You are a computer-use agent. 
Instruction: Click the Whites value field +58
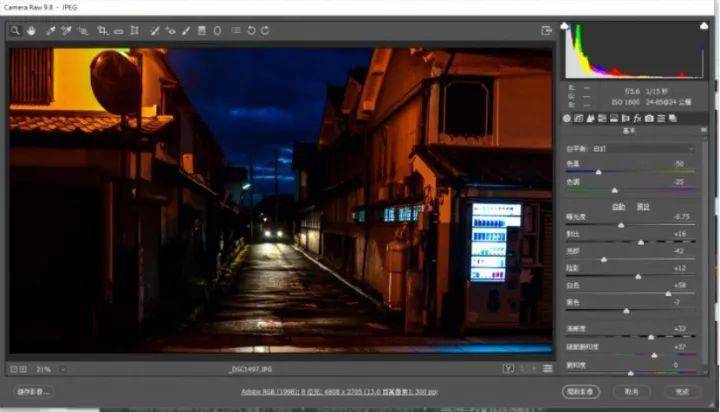coord(680,285)
